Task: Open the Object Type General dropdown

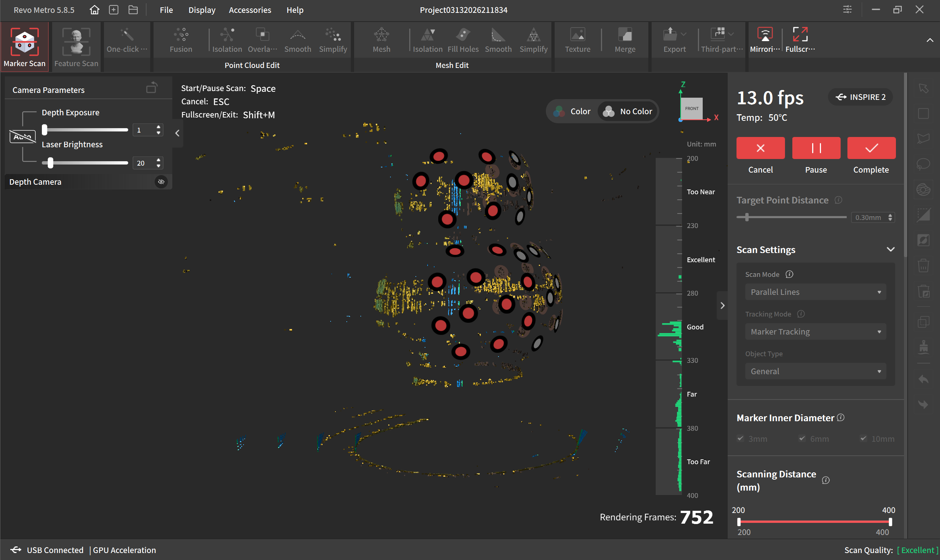Action: (x=815, y=371)
